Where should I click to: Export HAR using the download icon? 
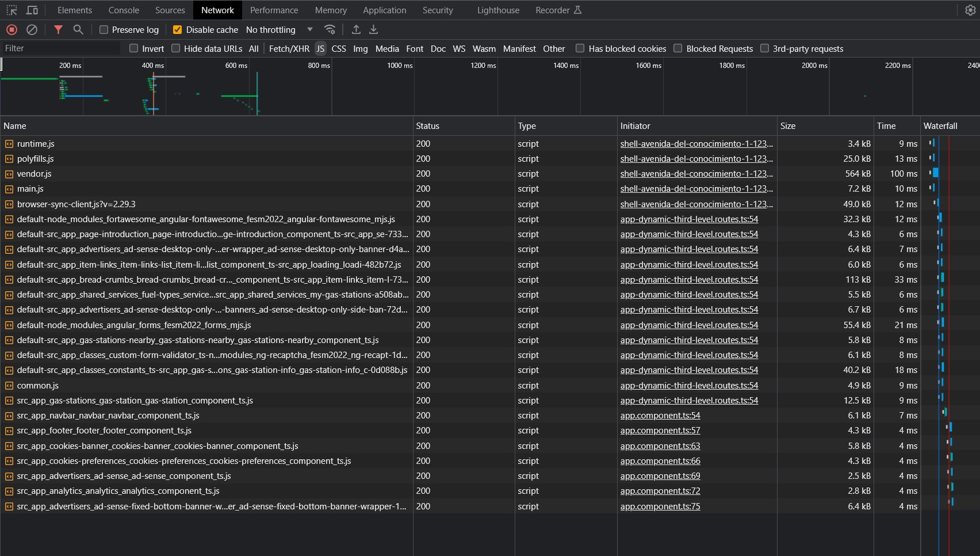pyautogui.click(x=373, y=29)
